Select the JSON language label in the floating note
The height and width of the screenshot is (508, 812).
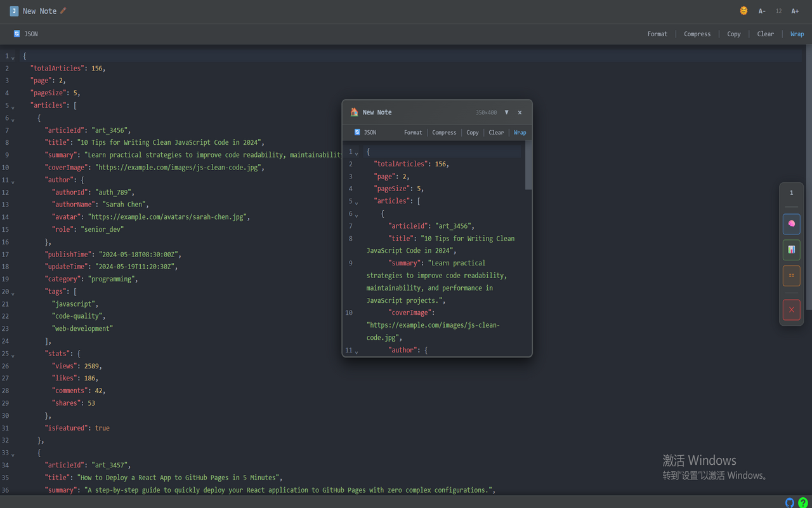pos(370,132)
